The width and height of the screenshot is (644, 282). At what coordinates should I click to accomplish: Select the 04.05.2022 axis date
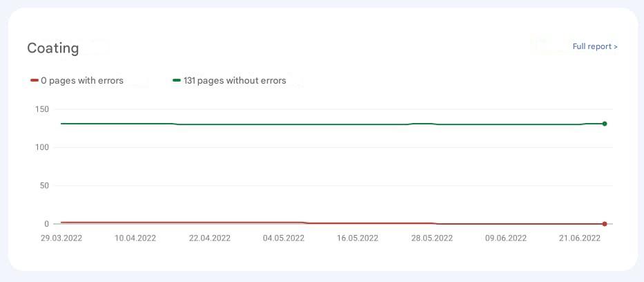284,238
